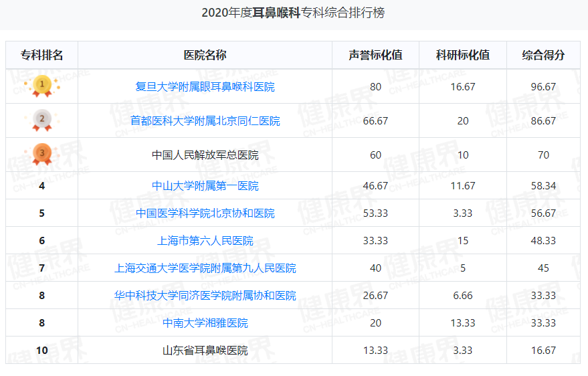Click the 专科排名 column header
This screenshot has height=376, width=588.
(41, 55)
